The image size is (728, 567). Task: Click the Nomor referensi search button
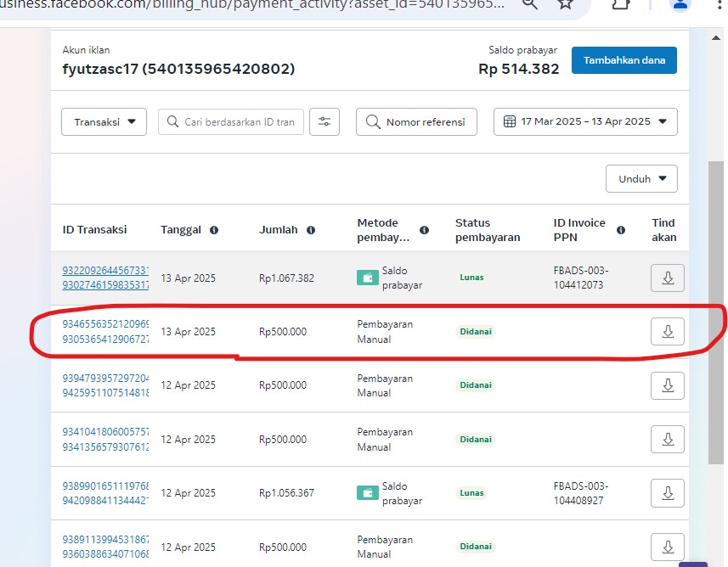click(x=416, y=121)
